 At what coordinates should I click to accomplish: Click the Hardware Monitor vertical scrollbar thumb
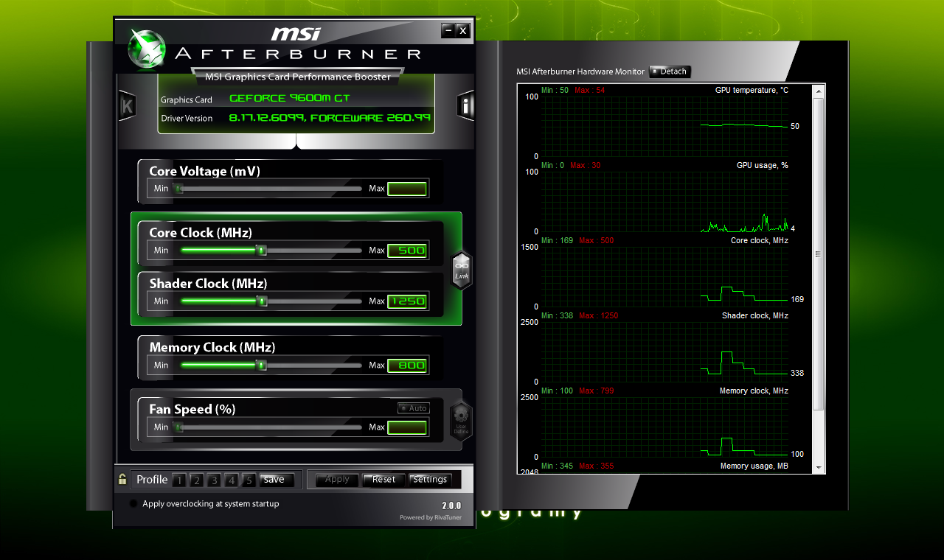(818, 254)
